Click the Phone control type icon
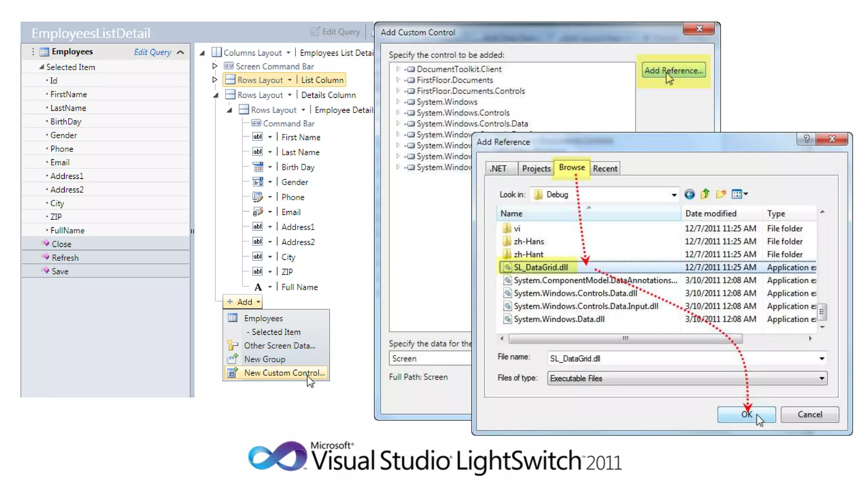The height and width of the screenshot is (490, 868). 258,197
